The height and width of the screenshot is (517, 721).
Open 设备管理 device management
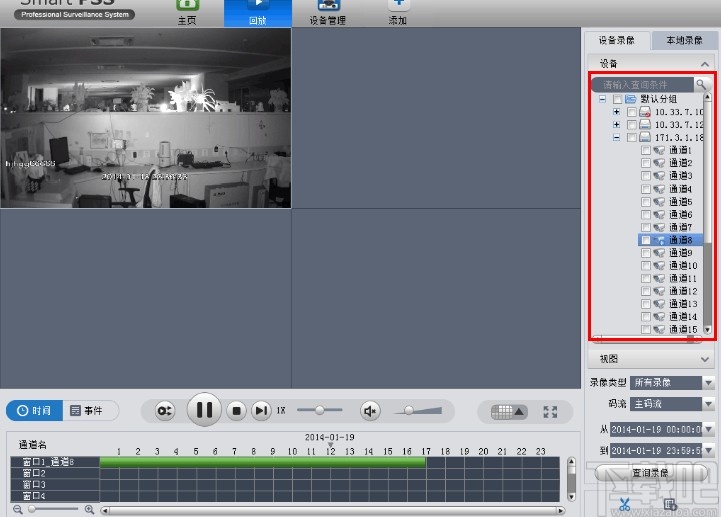[327, 13]
